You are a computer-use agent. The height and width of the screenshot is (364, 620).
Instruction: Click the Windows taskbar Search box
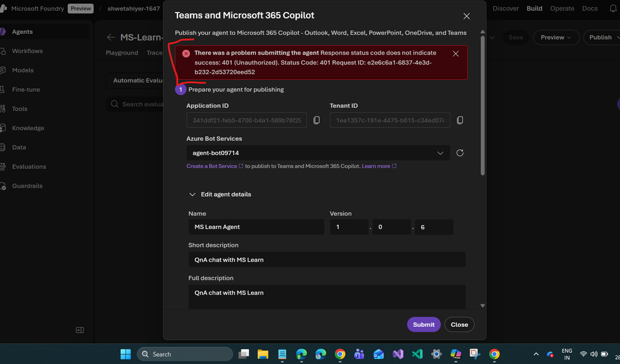(x=185, y=354)
